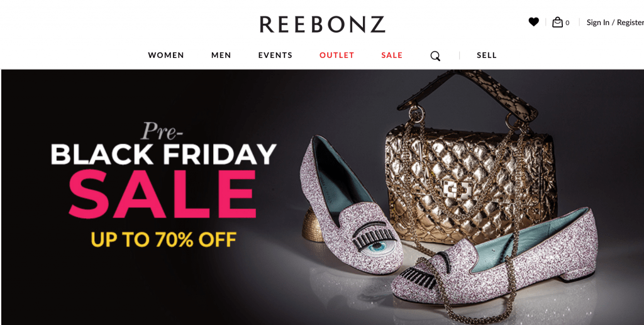Click the UP TO 70% OFF text
Viewport: 644px width, 325px height.
click(164, 240)
